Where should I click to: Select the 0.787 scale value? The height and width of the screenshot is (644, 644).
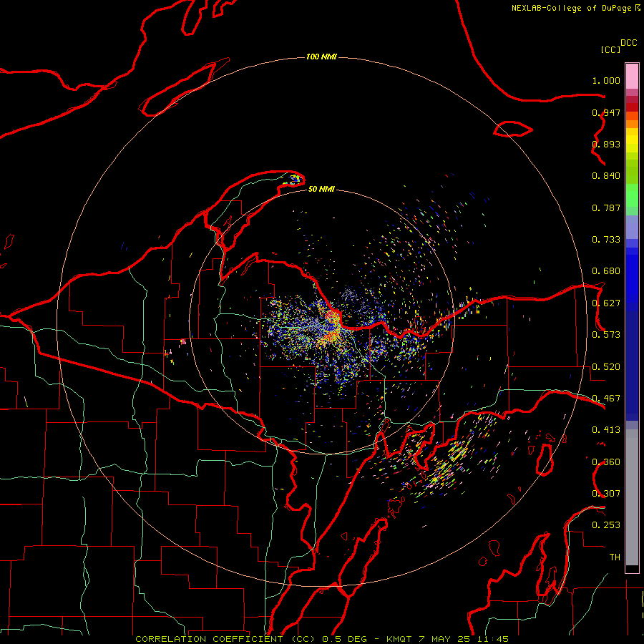click(x=606, y=208)
